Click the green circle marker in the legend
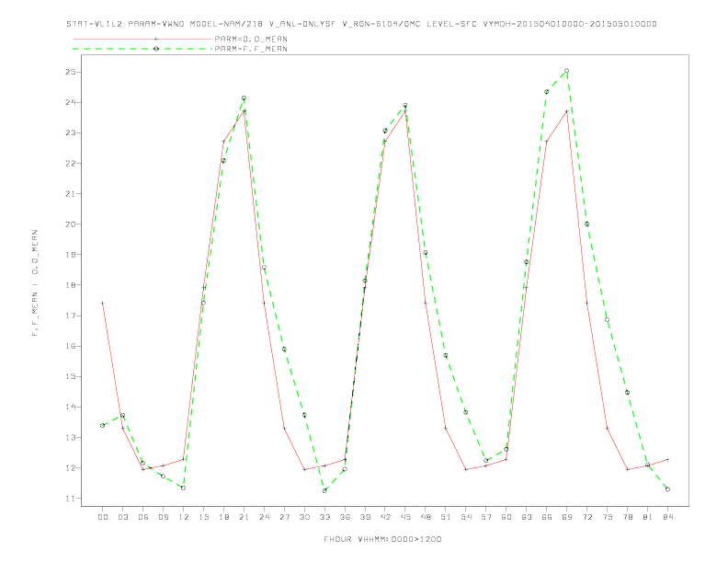The image size is (728, 563). point(156,49)
